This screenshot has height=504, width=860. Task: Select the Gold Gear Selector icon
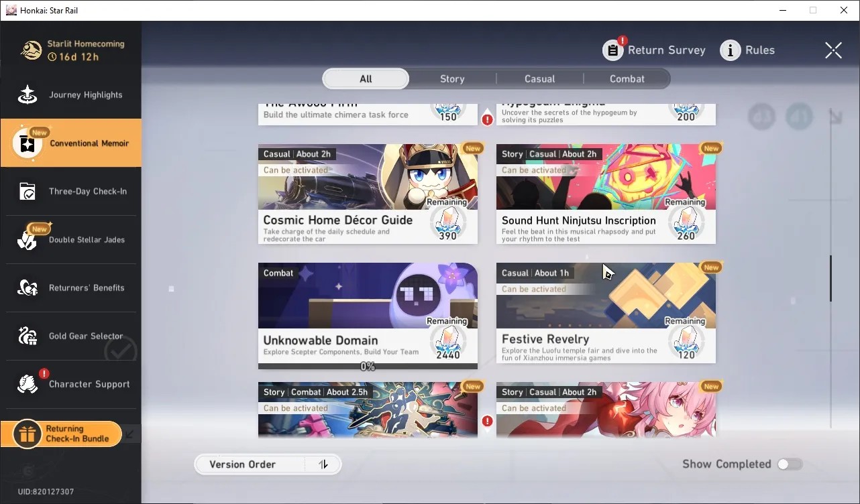pos(28,336)
